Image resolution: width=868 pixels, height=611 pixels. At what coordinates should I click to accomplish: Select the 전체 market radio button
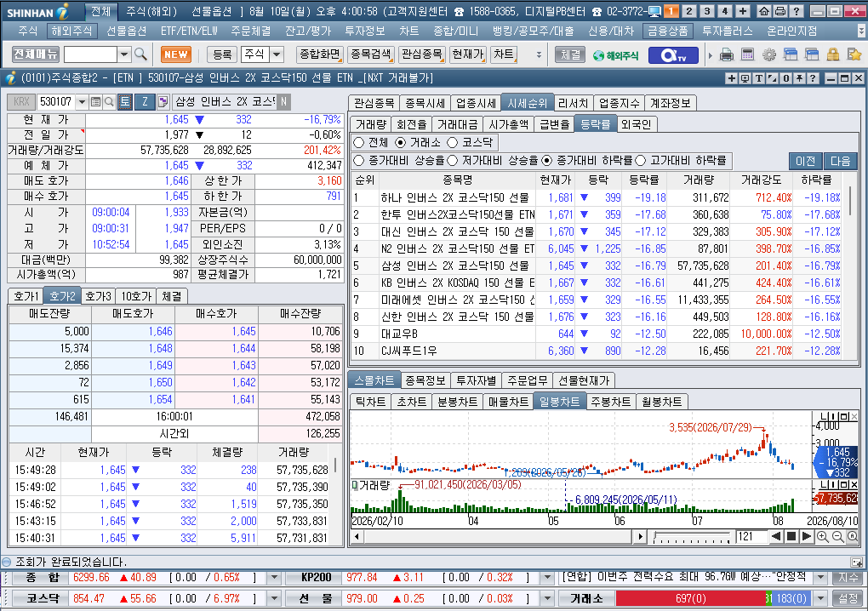[x=359, y=143]
